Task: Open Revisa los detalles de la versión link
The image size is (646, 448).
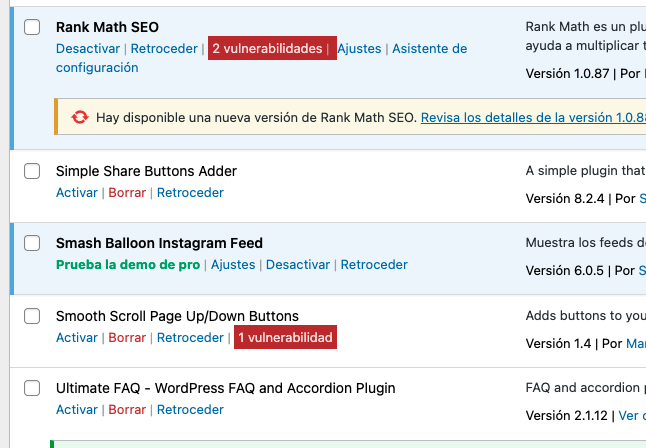Action: (533, 117)
